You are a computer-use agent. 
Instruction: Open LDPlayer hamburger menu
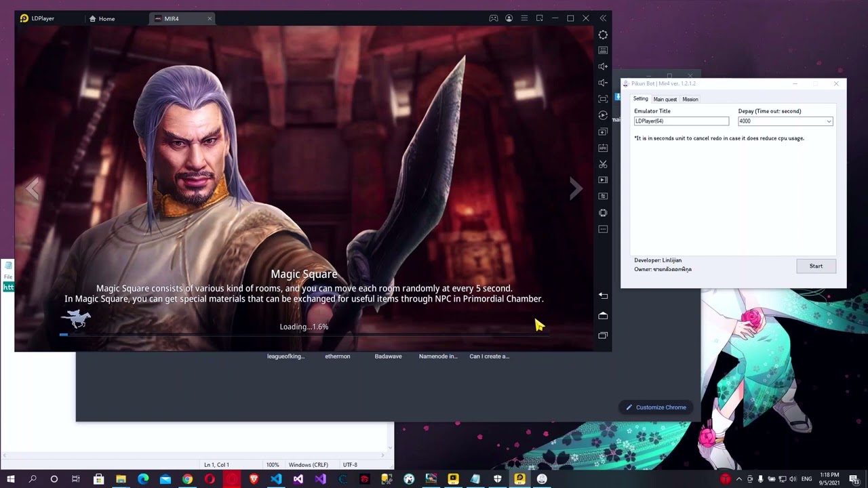tap(524, 18)
